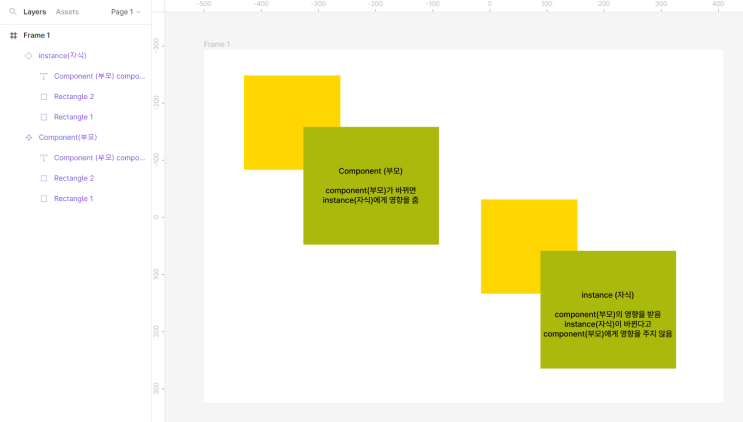Click text 'component(부모)에게 영향을 주지 않음'
This screenshot has height=422, width=743.
(x=607, y=334)
